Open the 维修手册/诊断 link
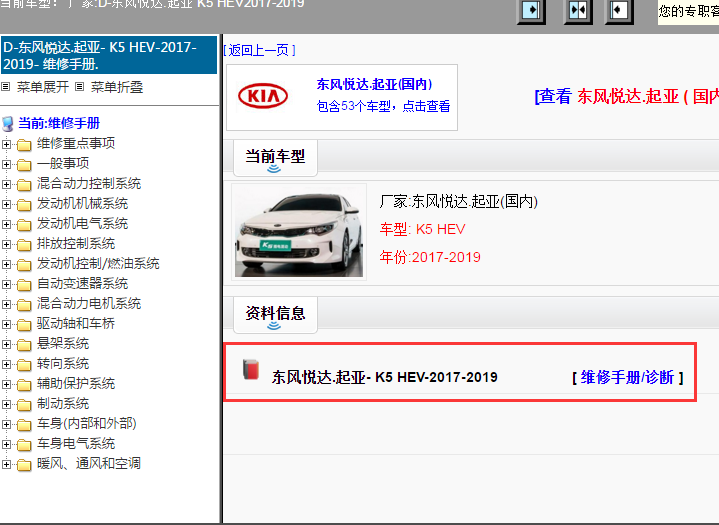This screenshot has width=719, height=525. pyautogui.click(x=627, y=377)
